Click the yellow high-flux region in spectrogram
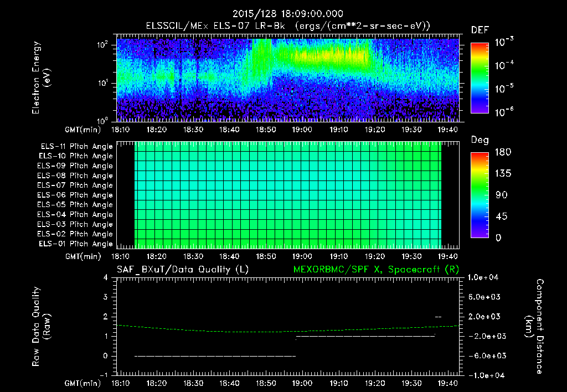The width and height of the screenshot is (567, 392). tap(331, 56)
